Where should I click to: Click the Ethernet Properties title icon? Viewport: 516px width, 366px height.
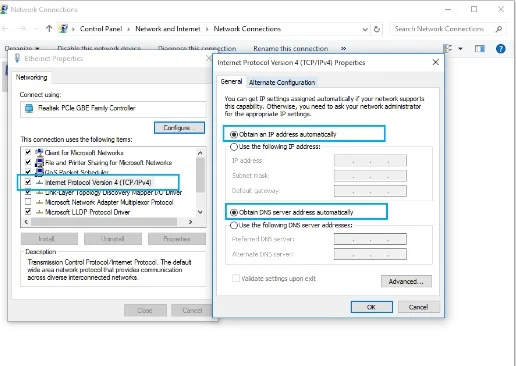tap(17, 59)
